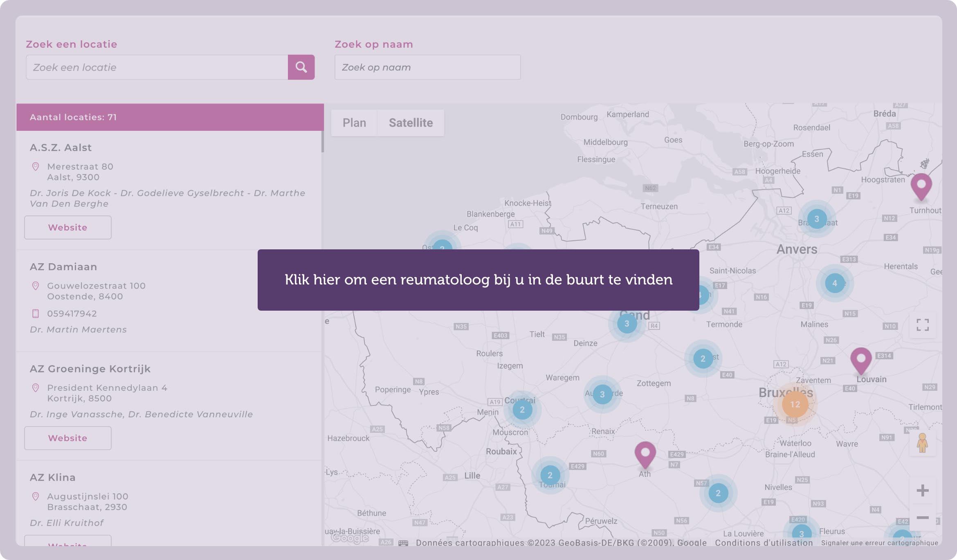Click the locations list scrollbar thumb
This screenshot has height=560, width=957.
click(x=322, y=141)
